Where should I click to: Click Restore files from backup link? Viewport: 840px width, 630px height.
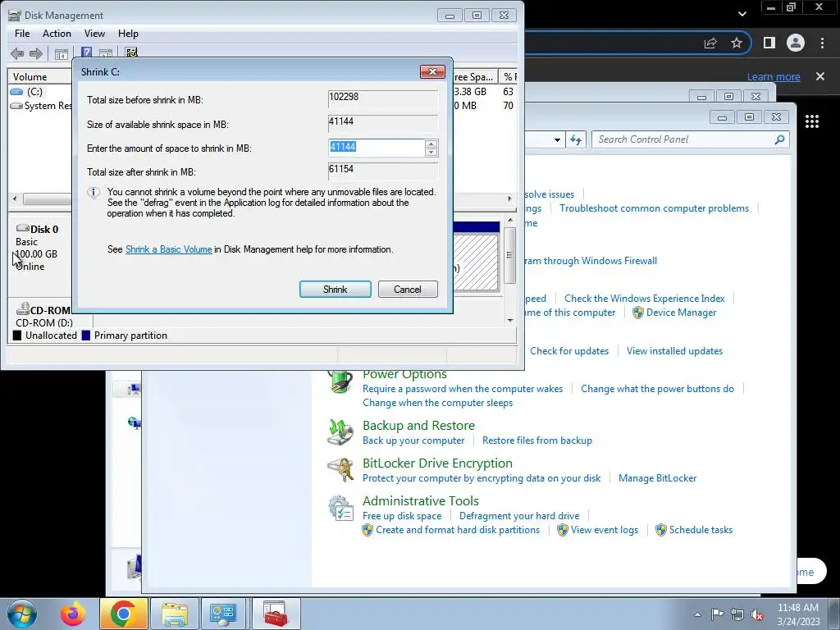pos(537,441)
